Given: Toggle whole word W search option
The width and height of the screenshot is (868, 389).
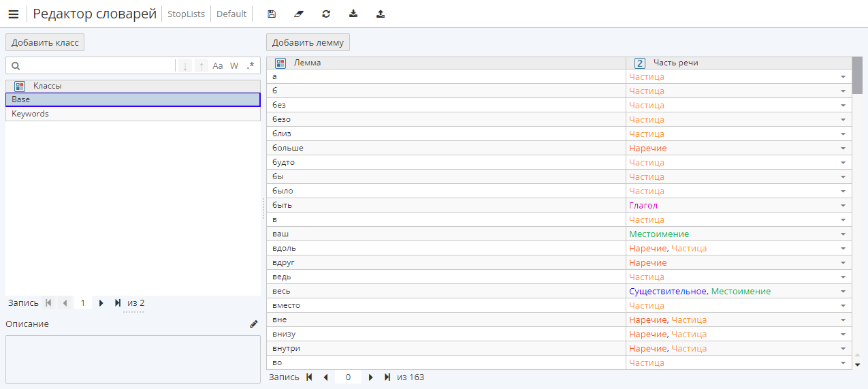Looking at the screenshot, I should pos(234,66).
